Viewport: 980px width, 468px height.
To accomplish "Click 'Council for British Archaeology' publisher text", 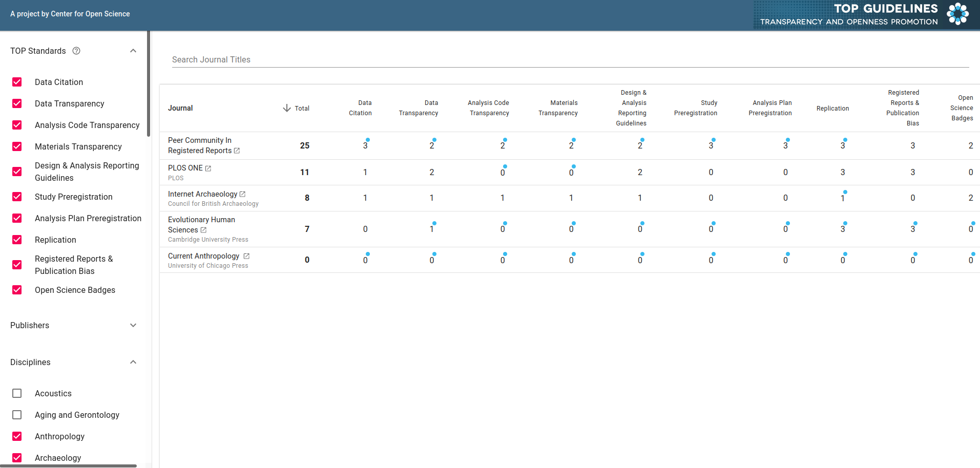I will tap(213, 204).
